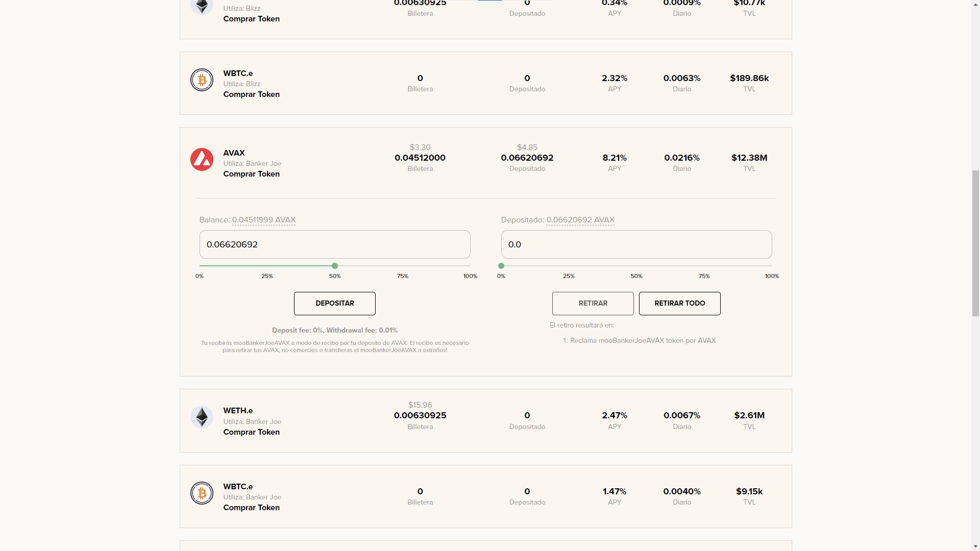Click WETH.e APY value 2.47%
This screenshot has height=551, width=980.
615,416
